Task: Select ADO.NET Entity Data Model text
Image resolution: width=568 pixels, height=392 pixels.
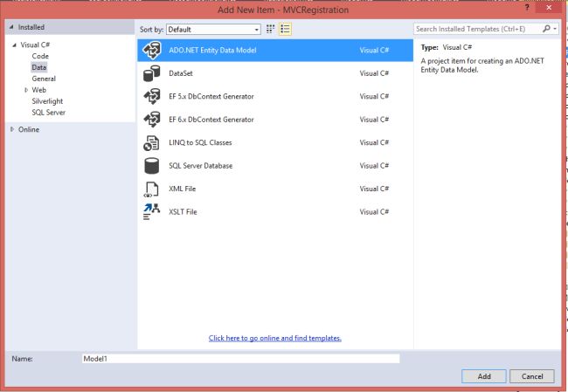Action: 212,51
